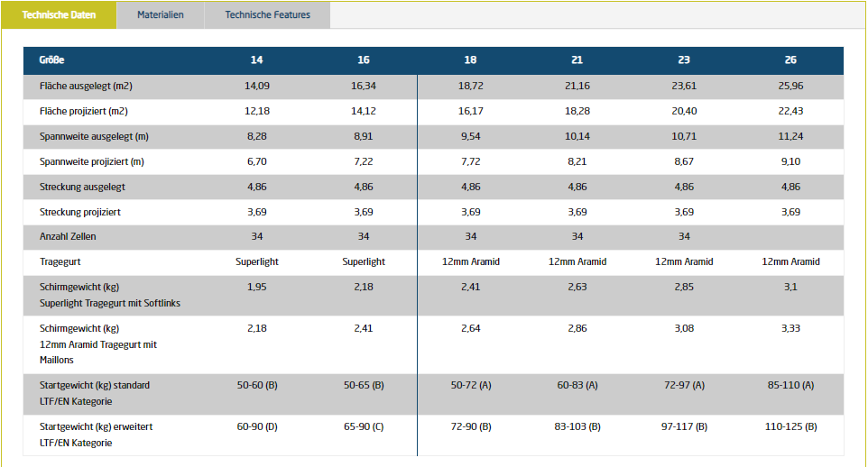Click the 60-90 (D) weight cell
This screenshot has height=467, width=868.
257,426
